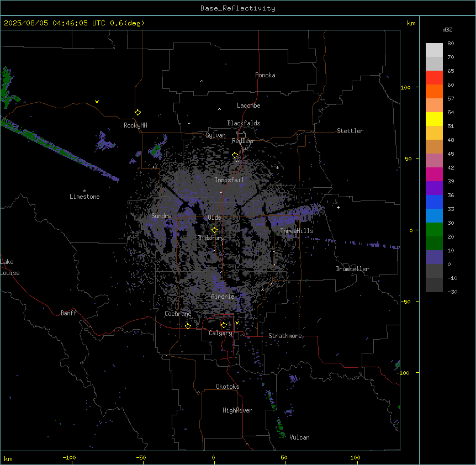This screenshot has height=465, width=476.
Task: Click the Vulcan label
Action: click(x=299, y=437)
